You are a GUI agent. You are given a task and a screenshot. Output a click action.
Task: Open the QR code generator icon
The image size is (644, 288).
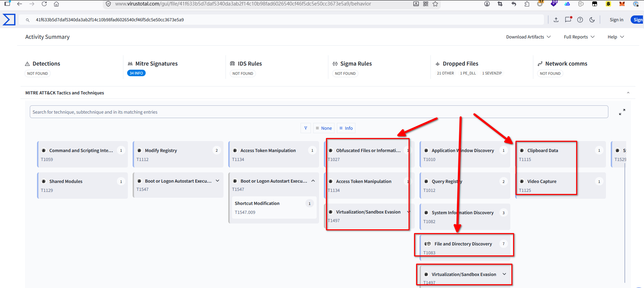pos(426,4)
